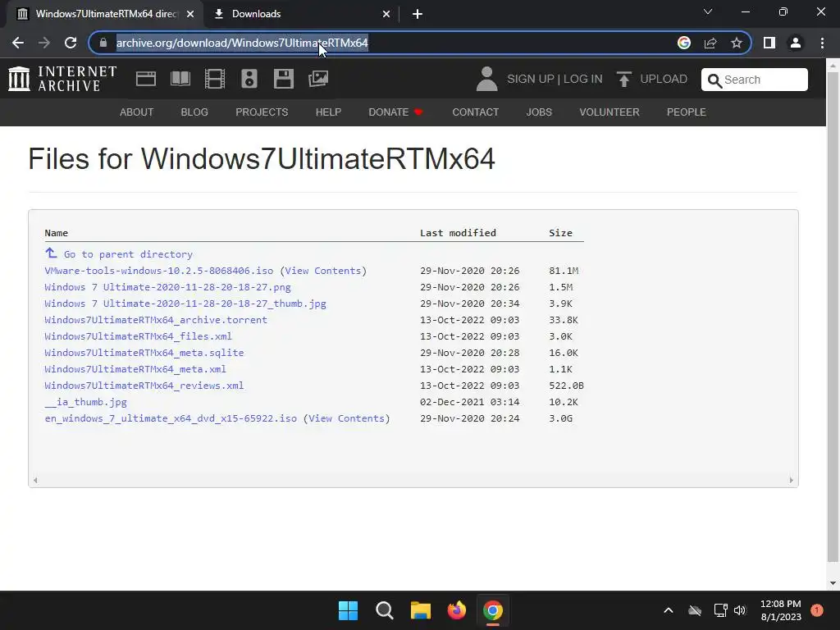This screenshot has height=630, width=840.
Task: Select the Windows7UltimateRTMx64 directory tab
Action: click(106, 14)
